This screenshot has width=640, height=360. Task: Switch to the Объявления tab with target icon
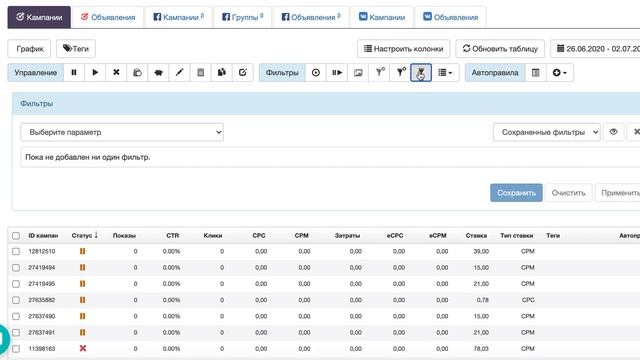tap(108, 17)
